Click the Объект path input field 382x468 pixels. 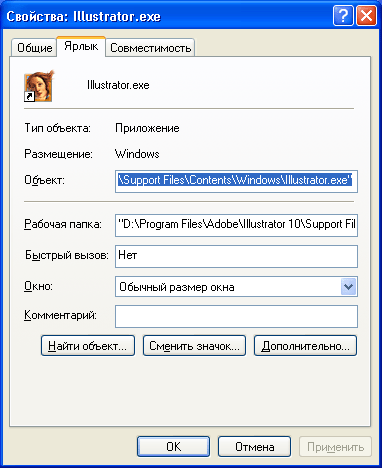tap(236, 181)
